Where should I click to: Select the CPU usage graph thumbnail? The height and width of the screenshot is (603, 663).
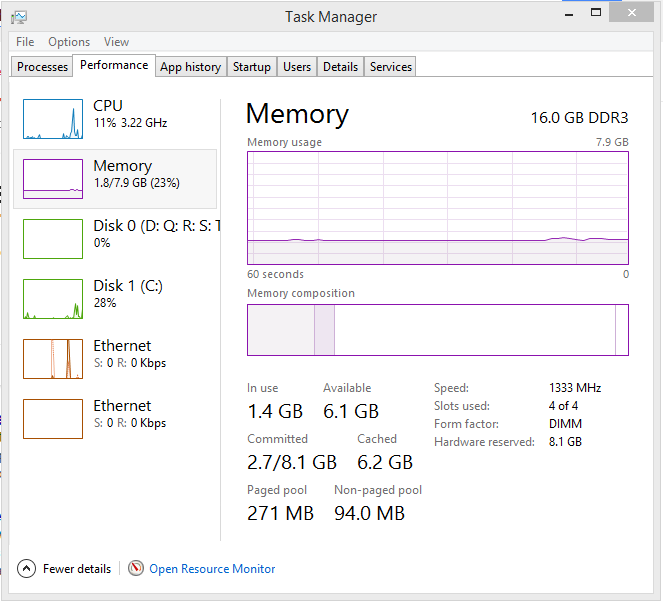[53, 119]
